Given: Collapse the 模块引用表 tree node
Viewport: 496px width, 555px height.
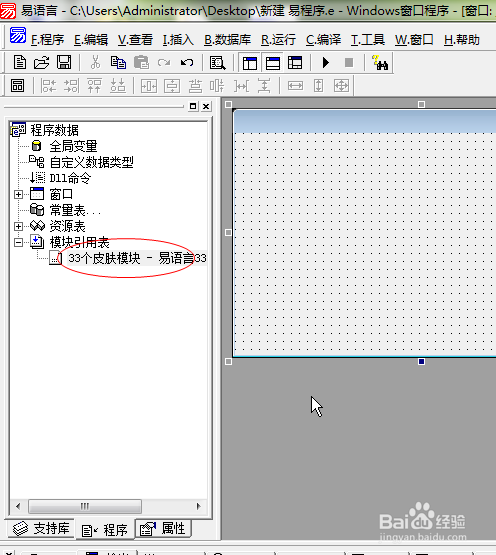Looking at the screenshot, I should [x=18, y=242].
